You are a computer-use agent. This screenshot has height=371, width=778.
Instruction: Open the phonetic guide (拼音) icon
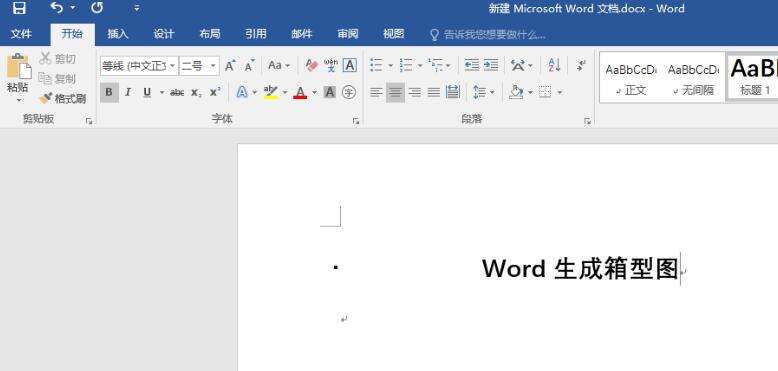pos(330,65)
